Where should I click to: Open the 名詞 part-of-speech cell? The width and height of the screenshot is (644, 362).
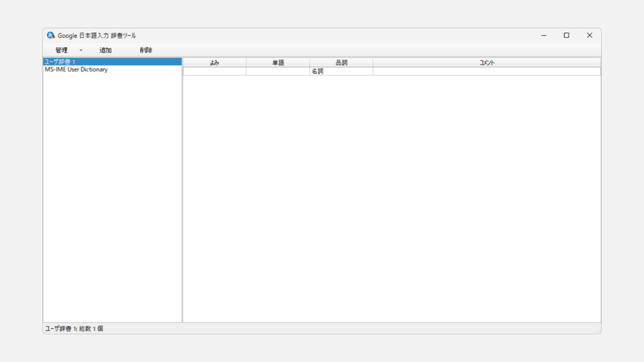(341, 72)
